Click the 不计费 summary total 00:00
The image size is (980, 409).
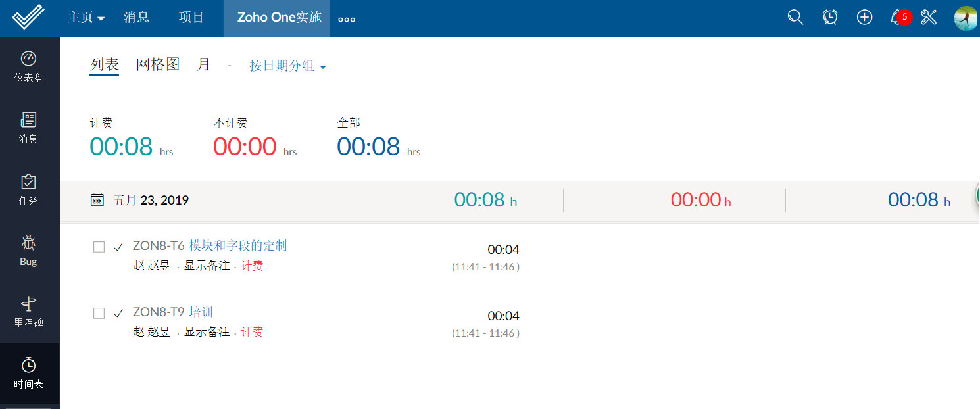pos(245,146)
